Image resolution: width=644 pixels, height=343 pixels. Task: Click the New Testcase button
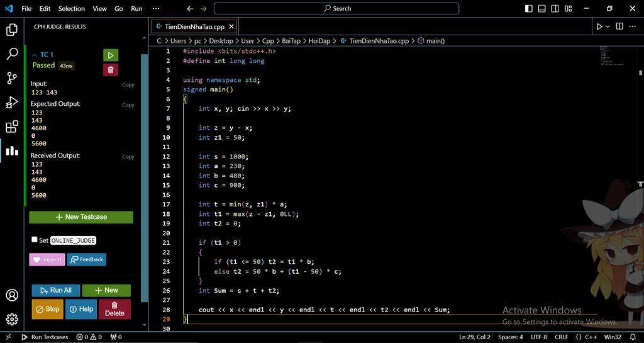(81, 217)
